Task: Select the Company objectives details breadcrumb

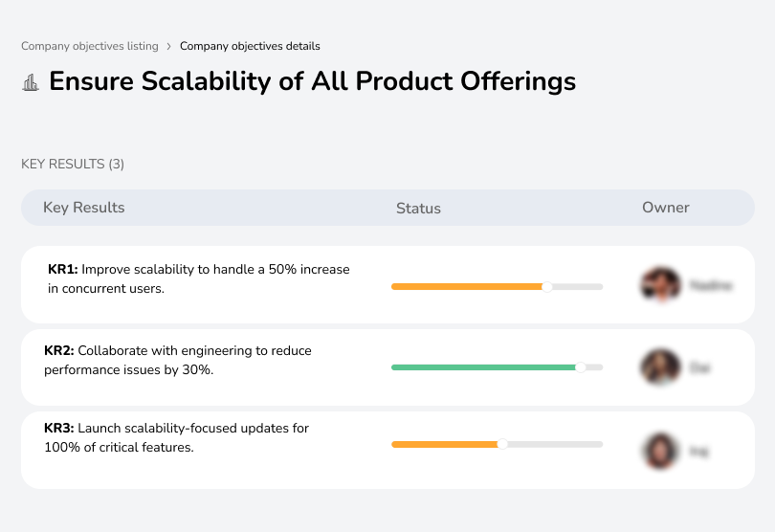Action: tap(250, 46)
